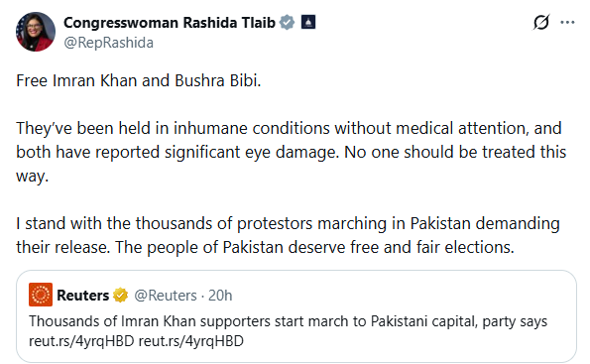Click the government affiliation Capitol badge

coord(308,22)
